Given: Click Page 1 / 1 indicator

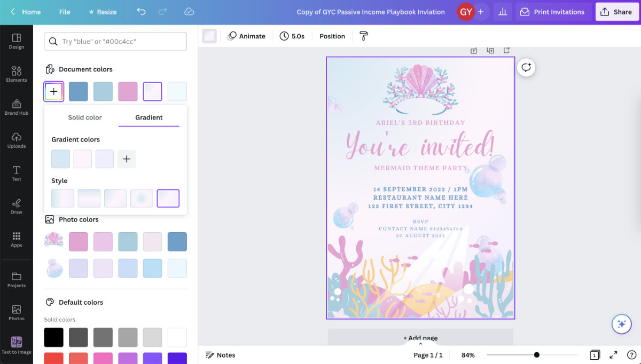Looking at the screenshot, I should 428,355.
